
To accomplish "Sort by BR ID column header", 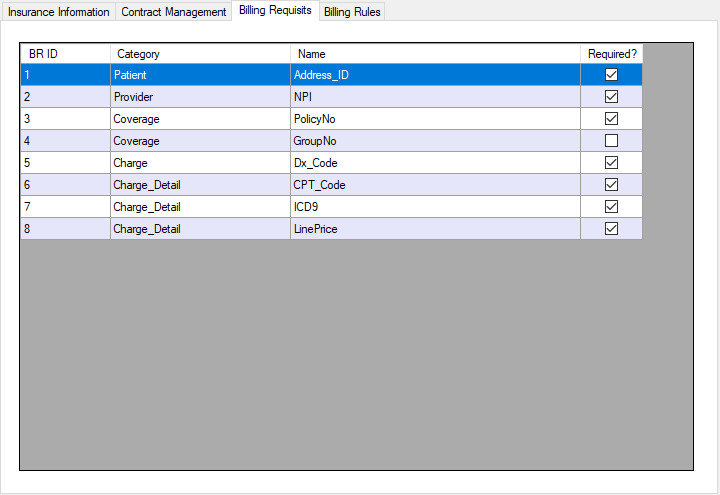I will pyautogui.click(x=65, y=54).
